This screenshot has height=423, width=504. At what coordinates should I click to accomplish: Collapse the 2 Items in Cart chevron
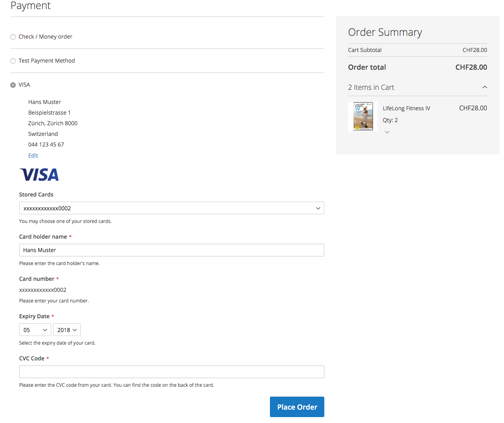coord(485,87)
